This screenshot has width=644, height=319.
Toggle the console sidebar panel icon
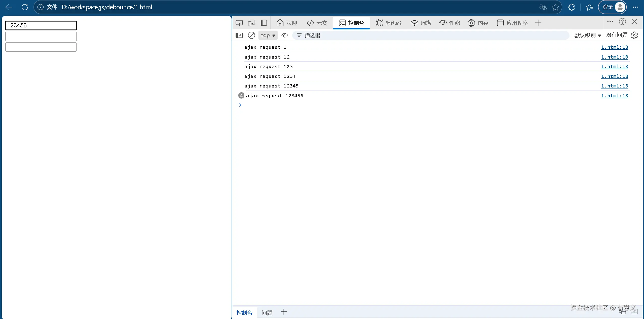pos(239,35)
